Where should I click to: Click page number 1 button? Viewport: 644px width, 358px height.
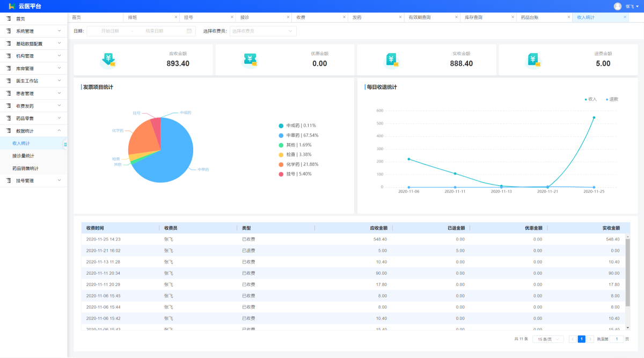click(x=581, y=339)
